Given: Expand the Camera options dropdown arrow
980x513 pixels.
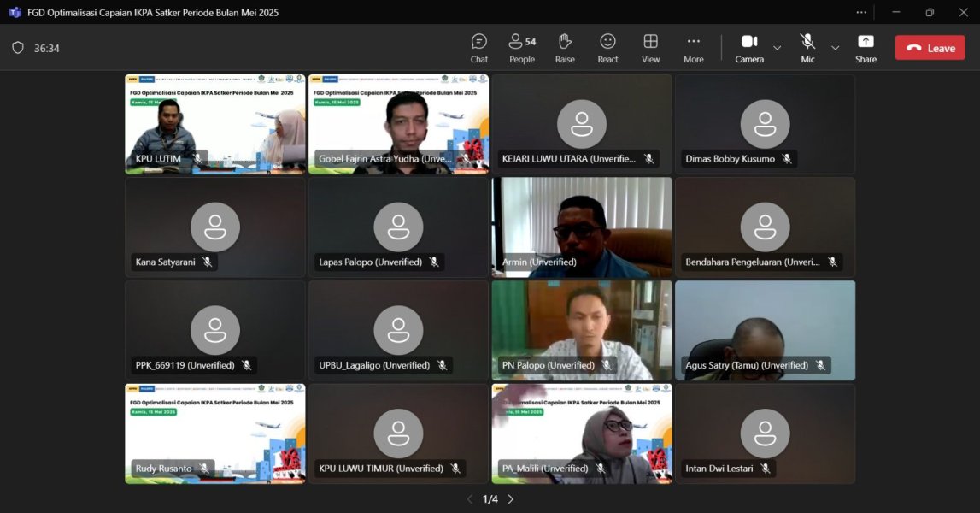Looking at the screenshot, I should (x=777, y=48).
